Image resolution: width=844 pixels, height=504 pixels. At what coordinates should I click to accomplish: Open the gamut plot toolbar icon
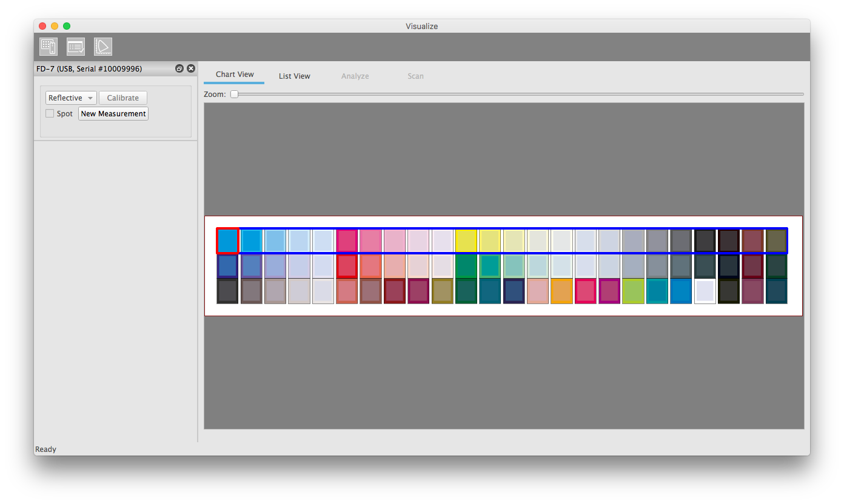[x=103, y=47]
